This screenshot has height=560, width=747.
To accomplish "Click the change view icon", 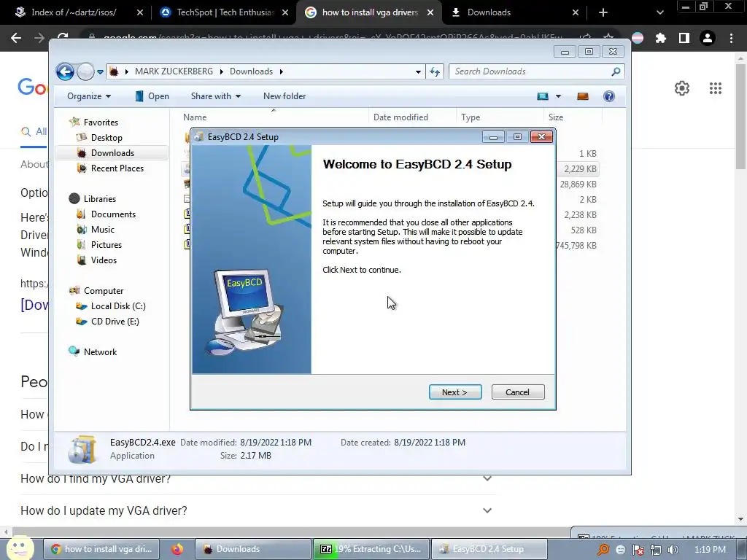I will click(543, 96).
